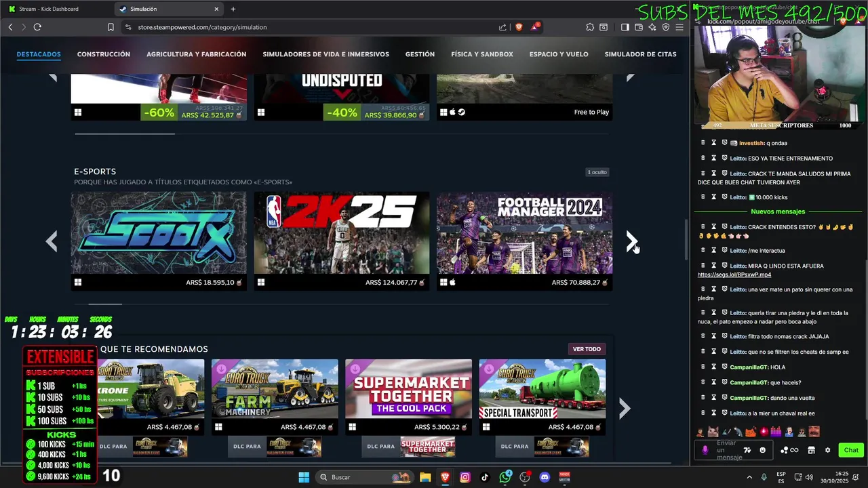This screenshot has height=488, width=868.
Task: Open the segs.lol link in the chat
Action: tap(734, 274)
